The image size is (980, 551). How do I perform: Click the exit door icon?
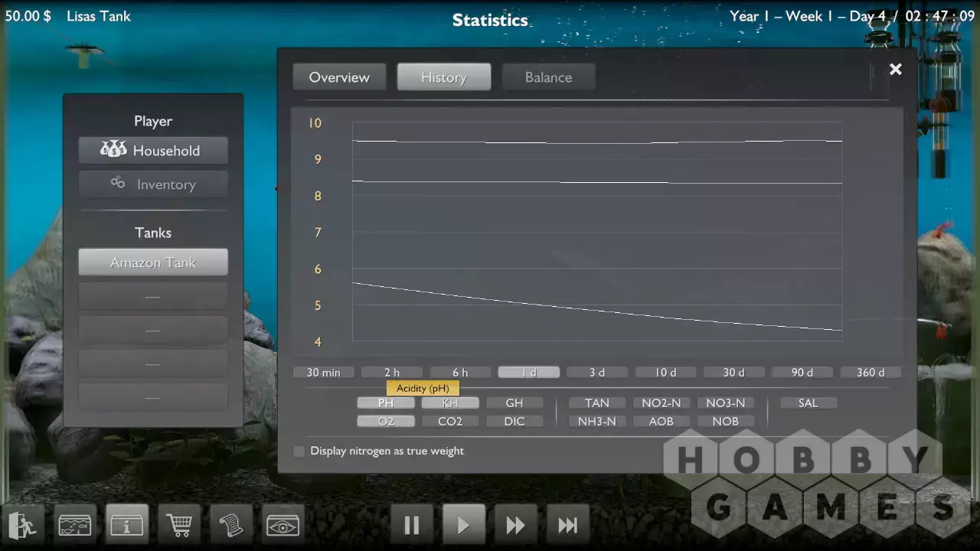click(x=22, y=525)
